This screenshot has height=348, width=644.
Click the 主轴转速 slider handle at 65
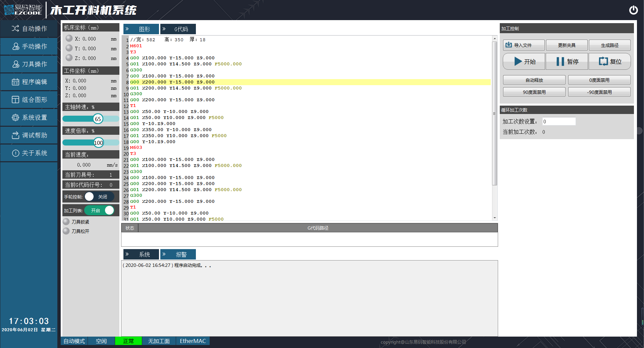98,119
